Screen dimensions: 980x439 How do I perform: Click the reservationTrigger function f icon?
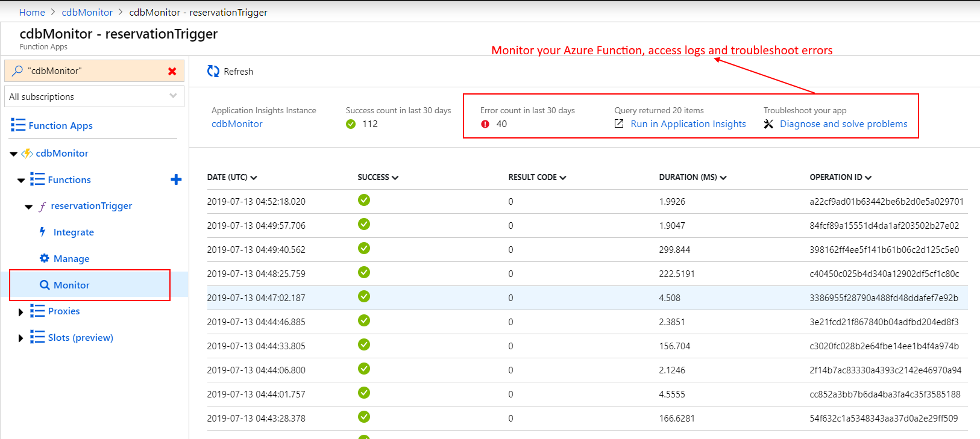[42, 207]
